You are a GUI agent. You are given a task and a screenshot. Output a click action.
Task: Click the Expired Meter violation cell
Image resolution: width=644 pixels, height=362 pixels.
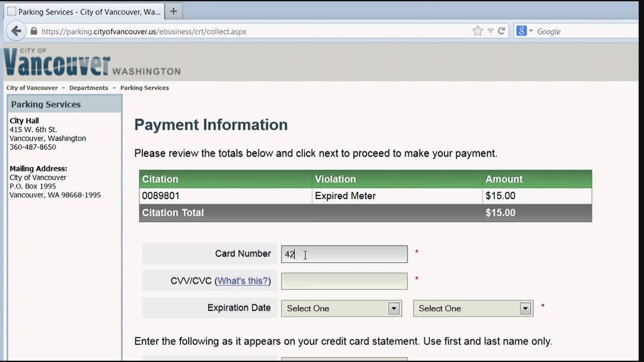click(397, 196)
